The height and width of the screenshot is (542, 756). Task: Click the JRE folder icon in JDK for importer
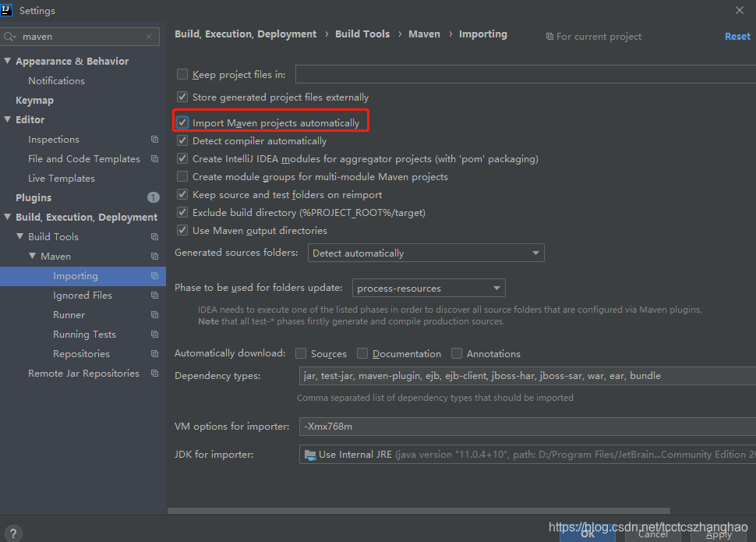click(x=310, y=455)
